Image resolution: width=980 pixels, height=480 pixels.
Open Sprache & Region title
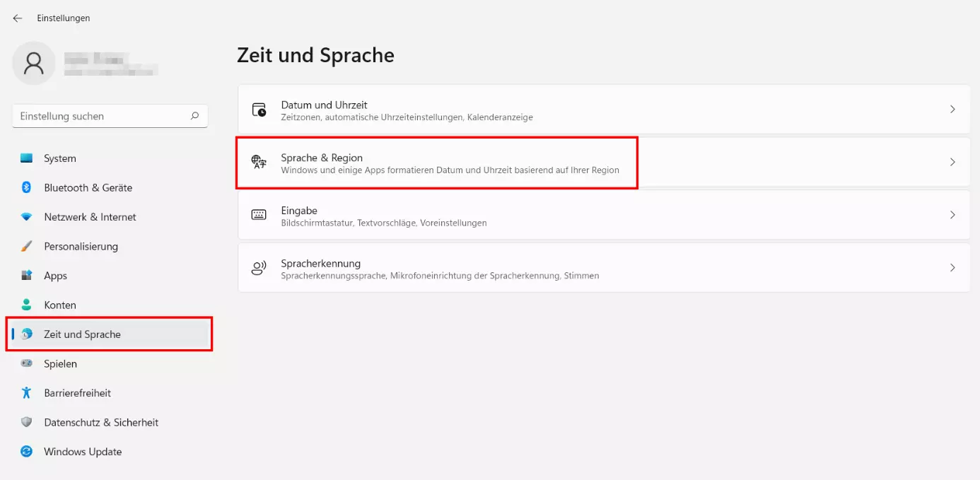322,158
